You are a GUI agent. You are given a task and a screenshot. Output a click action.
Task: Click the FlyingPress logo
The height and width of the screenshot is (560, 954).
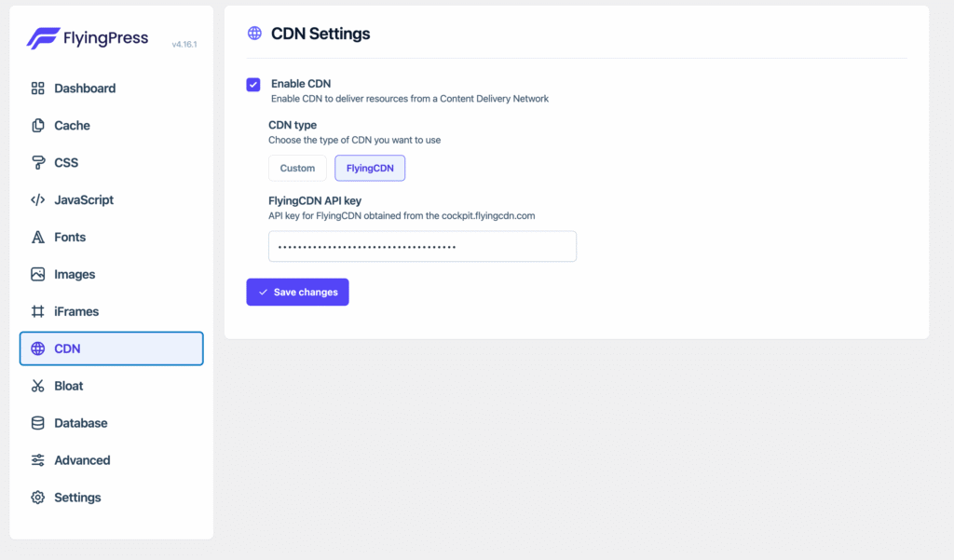tap(88, 39)
